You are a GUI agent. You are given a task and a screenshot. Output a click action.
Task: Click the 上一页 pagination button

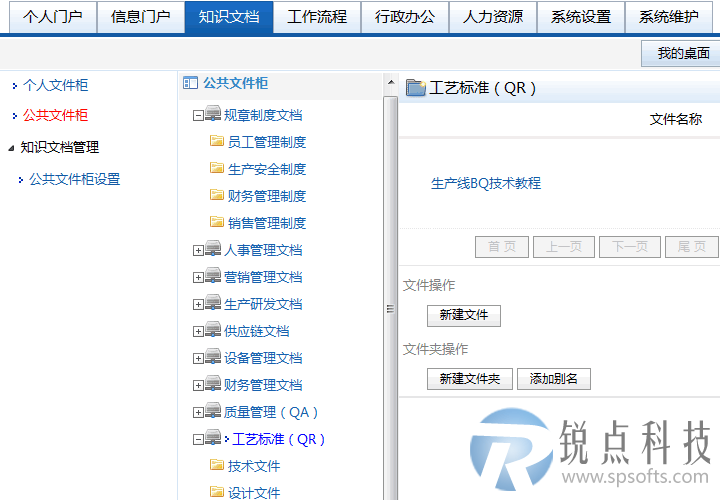click(564, 247)
